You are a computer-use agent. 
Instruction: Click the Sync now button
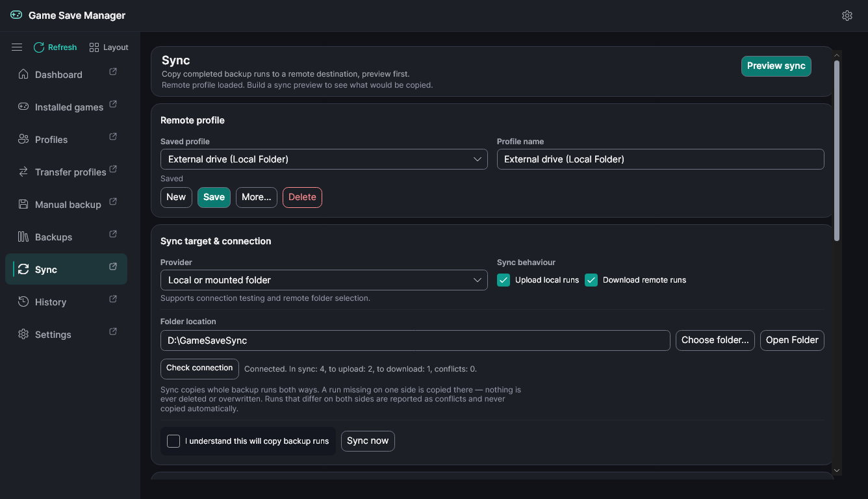coord(368,441)
